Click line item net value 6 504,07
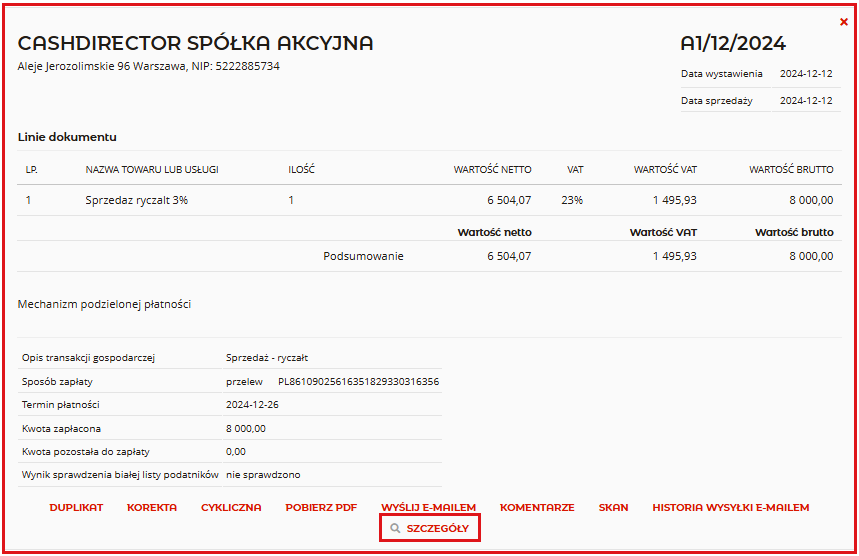This screenshot has width=859, height=556. coord(509,200)
